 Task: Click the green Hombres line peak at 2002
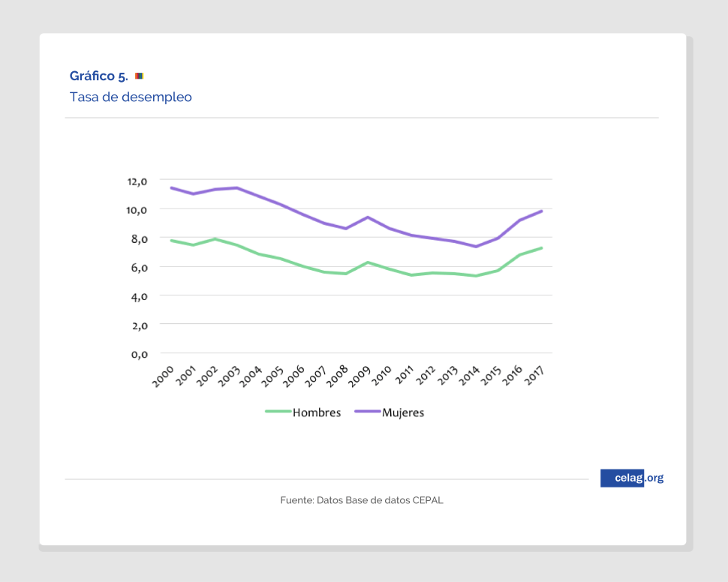[x=215, y=239]
